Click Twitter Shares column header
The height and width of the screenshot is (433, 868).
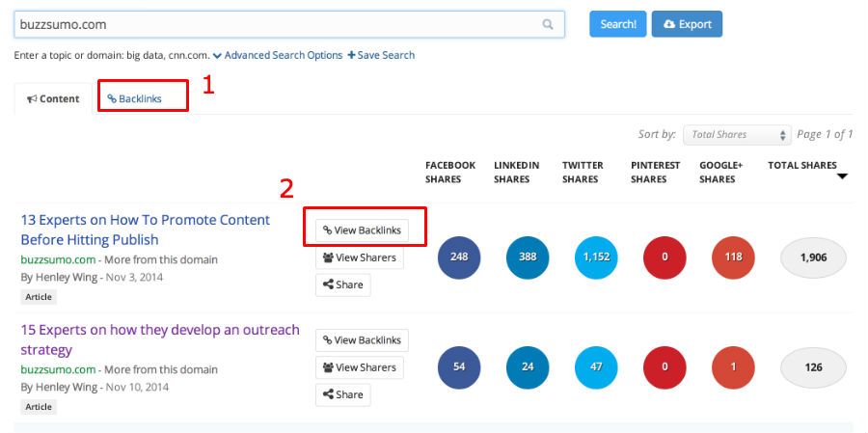coord(583,173)
